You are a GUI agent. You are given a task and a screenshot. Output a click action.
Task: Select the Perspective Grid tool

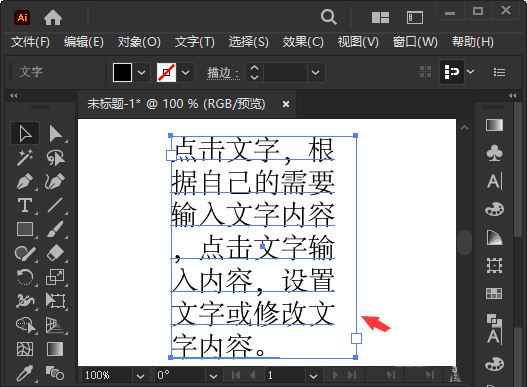pyautogui.click(x=55, y=325)
